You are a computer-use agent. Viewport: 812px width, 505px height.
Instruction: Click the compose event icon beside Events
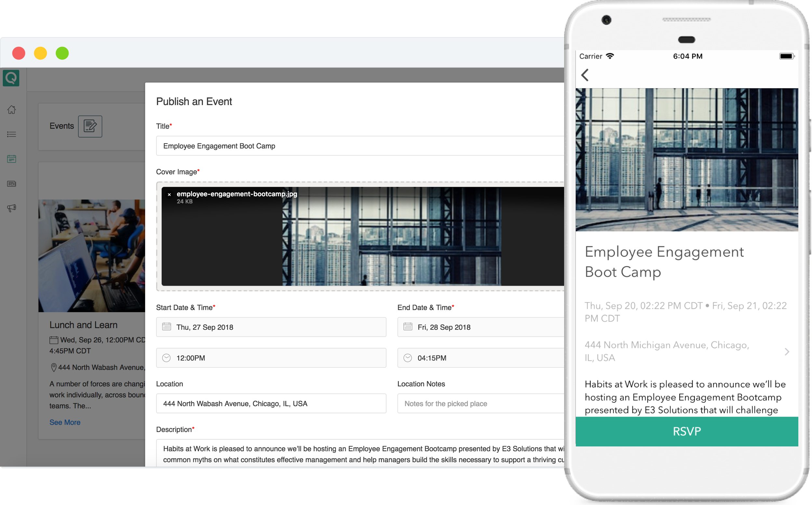pyautogui.click(x=89, y=126)
